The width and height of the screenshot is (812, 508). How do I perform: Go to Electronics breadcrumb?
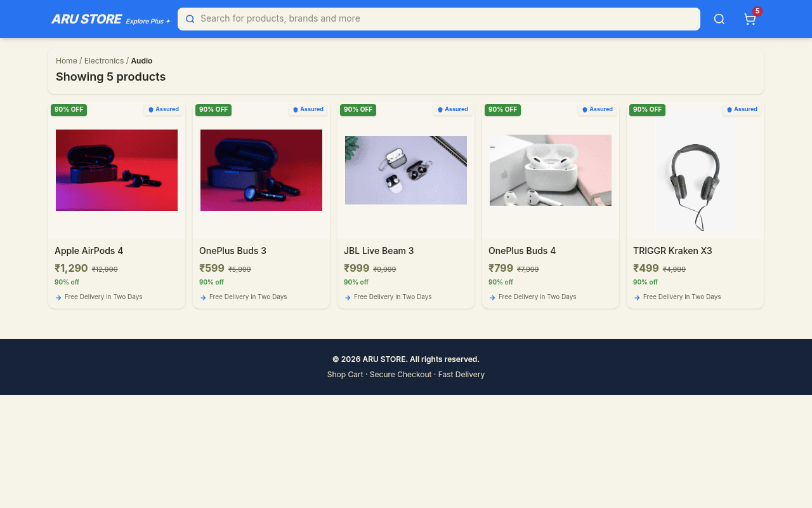coord(104,61)
